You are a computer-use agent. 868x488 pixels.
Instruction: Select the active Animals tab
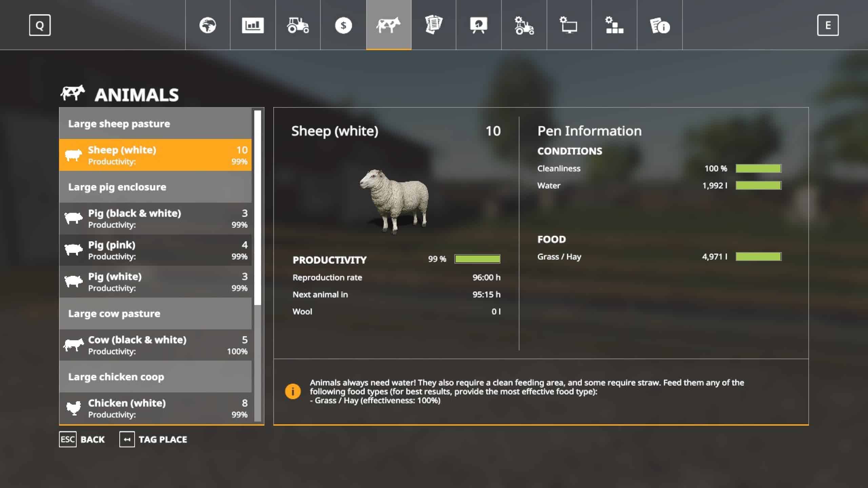tap(389, 25)
